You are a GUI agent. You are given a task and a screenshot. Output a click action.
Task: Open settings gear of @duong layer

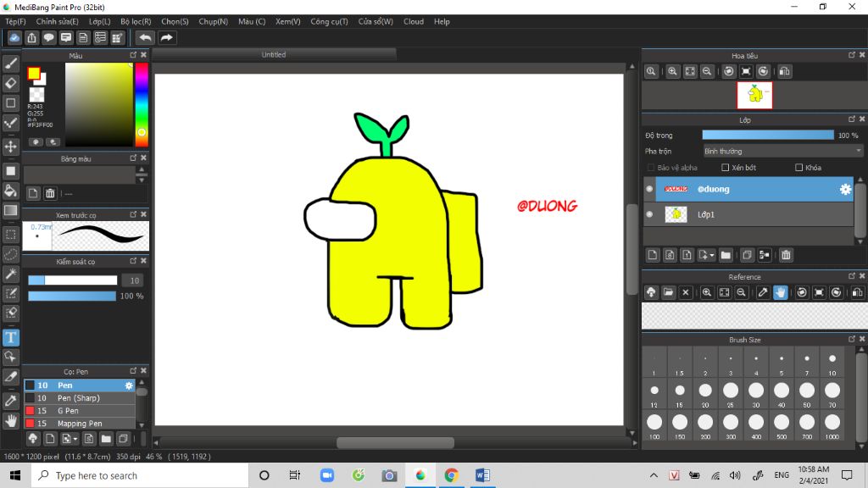pyautogui.click(x=845, y=189)
